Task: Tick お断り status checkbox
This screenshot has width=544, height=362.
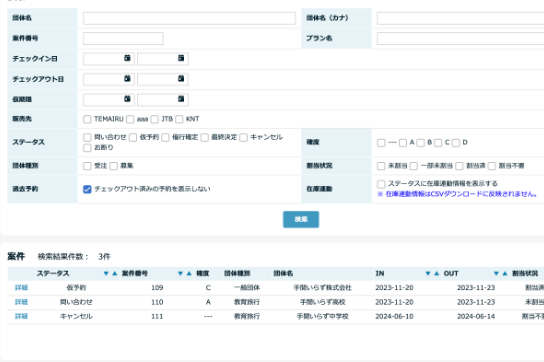Action: tap(87, 148)
